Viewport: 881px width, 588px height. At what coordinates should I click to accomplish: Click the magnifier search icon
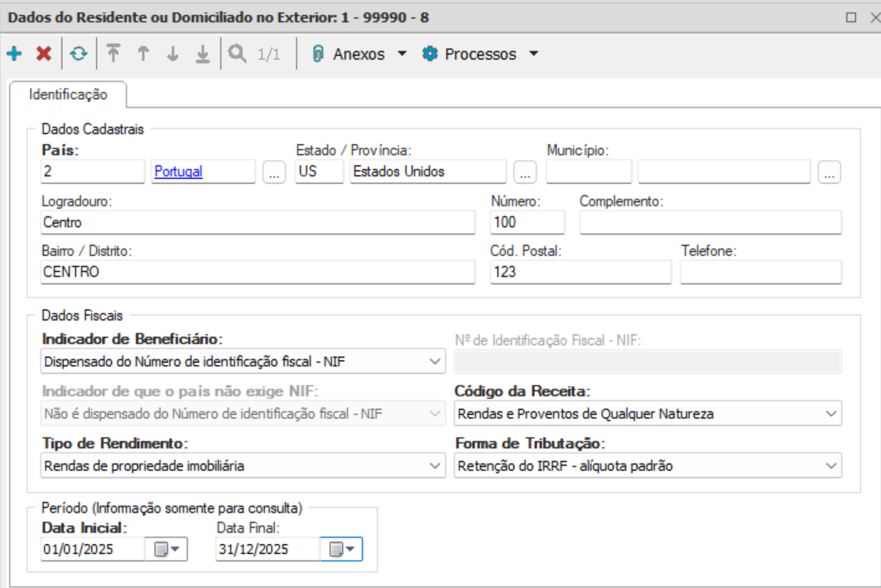(x=238, y=55)
